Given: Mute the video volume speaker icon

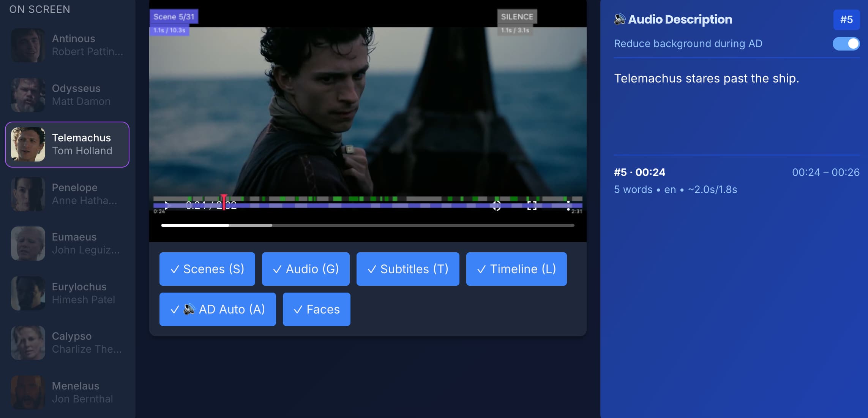Looking at the screenshot, I should coord(496,206).
